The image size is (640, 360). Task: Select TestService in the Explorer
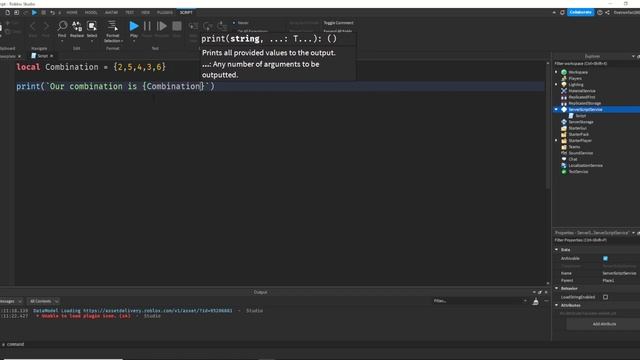pyautogui.click(x=578, y=171)
